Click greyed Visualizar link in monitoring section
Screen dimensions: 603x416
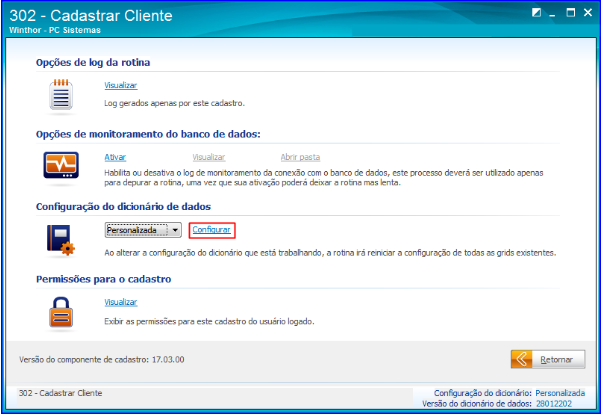point(209,157)
